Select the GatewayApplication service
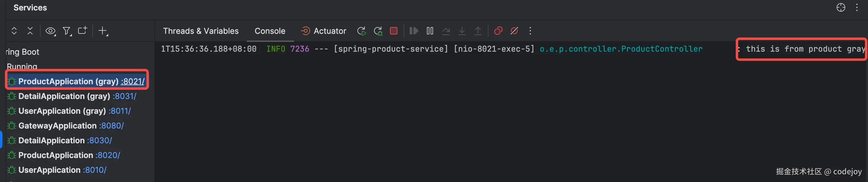868x182 pixels. 57,126
